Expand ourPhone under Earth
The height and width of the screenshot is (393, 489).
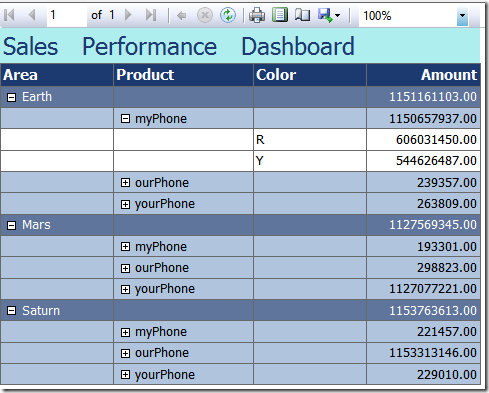(125, 183)
